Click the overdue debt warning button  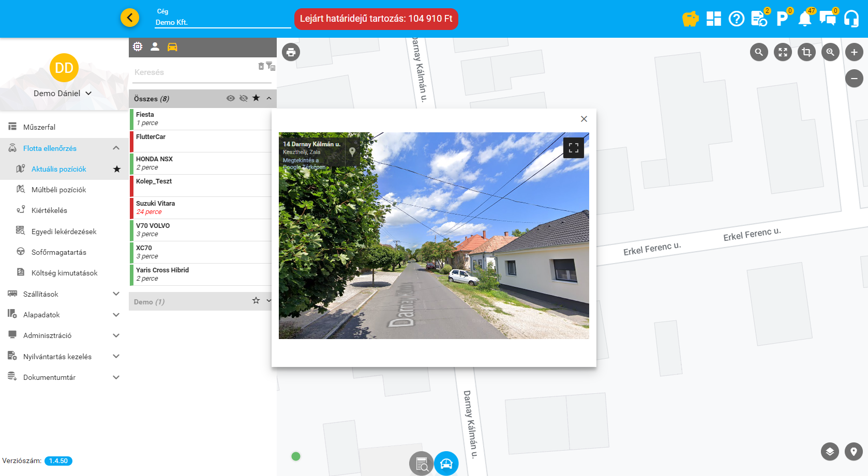pyautogui.click(x=376, y=19)
